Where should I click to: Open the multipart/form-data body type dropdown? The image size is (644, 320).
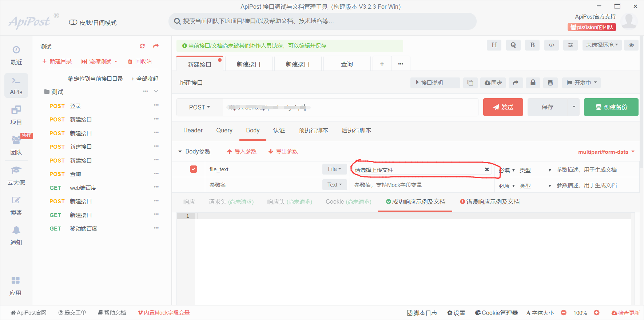coord(606,152)
